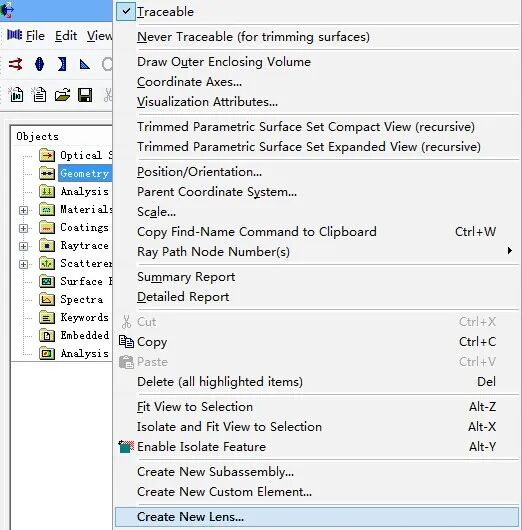This screenshot has width=522, height=530.
Task: Click the Raytrace folder icon
Action: pos(47,245)
